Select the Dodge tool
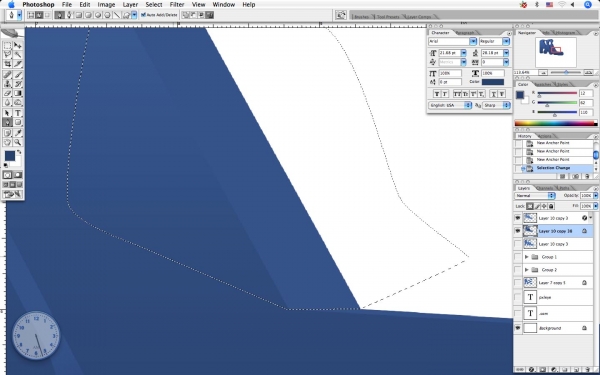Viewport: 600px width, 375px height. 18,102
